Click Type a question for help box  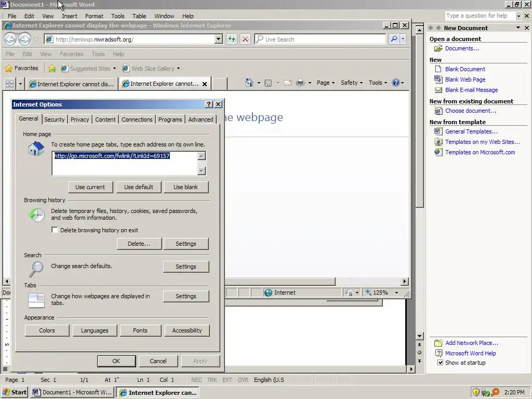[480, 16]
